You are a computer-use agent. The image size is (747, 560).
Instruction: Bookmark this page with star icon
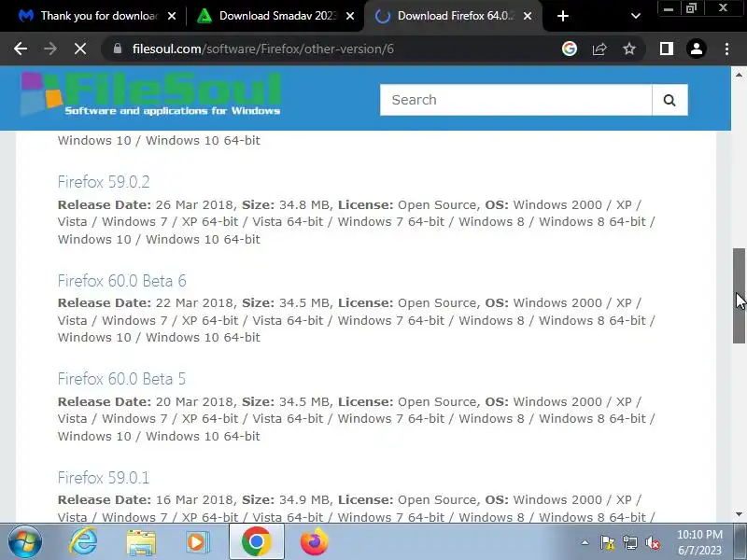pyautogui.click(x=629, y=49)
